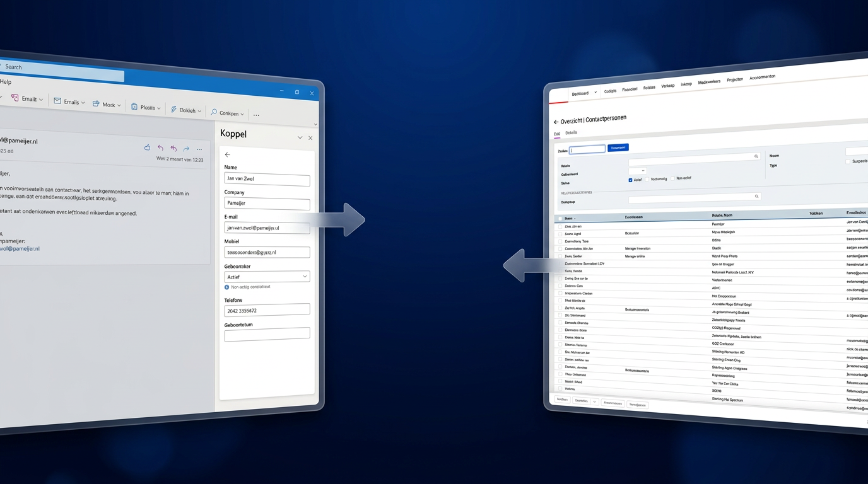Click the Telefonv field showing 2042 3355472

click(x=267, y=310)
